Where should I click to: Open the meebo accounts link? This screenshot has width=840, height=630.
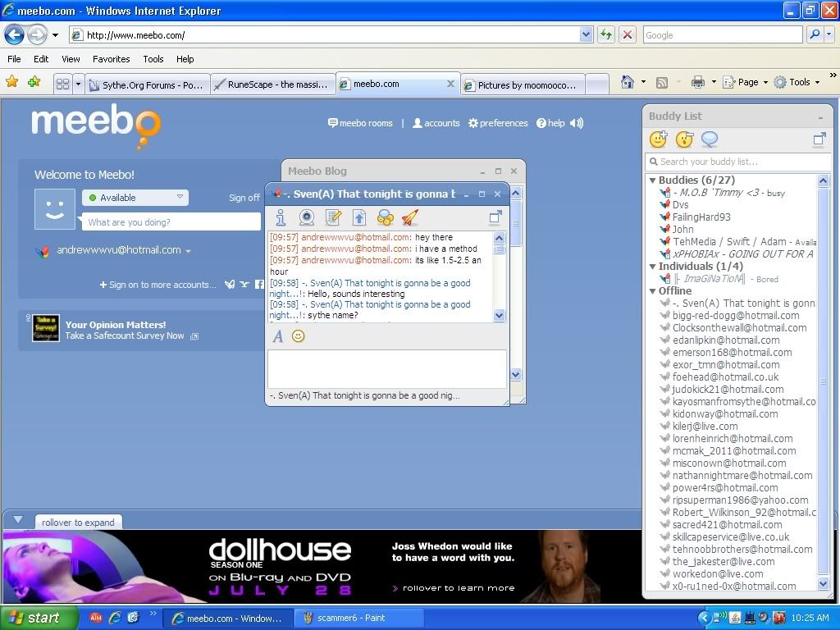[x=436, y=123]
